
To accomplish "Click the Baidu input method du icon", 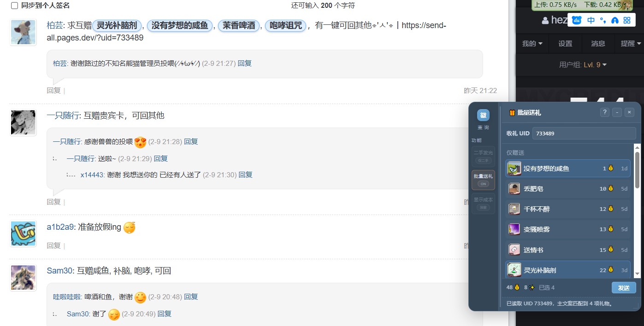I will (x=577, y=20).
